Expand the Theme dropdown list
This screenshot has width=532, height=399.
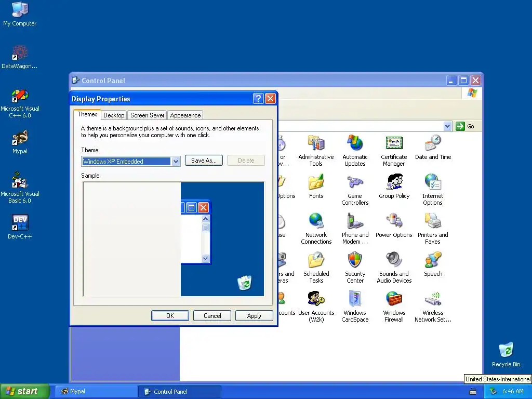tap(176, 162)
